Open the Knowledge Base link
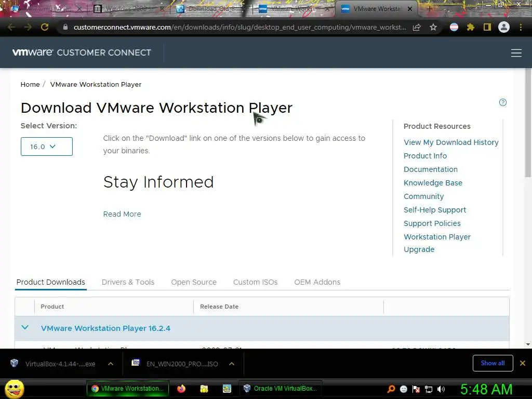This screenshot has height=399, width=532. [433, 183]
